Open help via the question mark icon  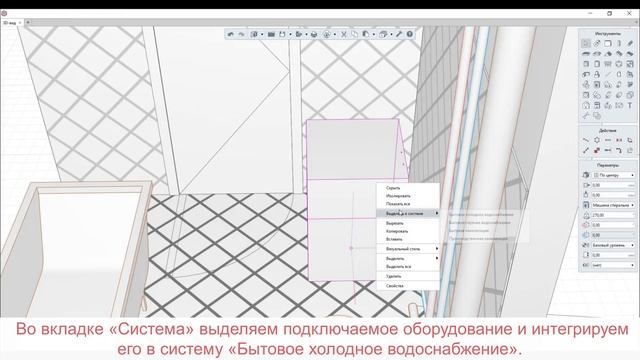point(410,34)
